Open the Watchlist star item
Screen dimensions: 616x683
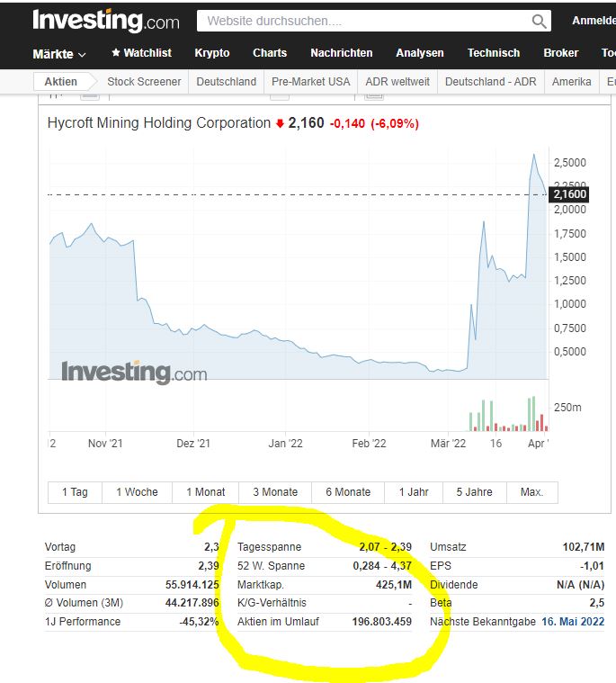coord(141,53)
